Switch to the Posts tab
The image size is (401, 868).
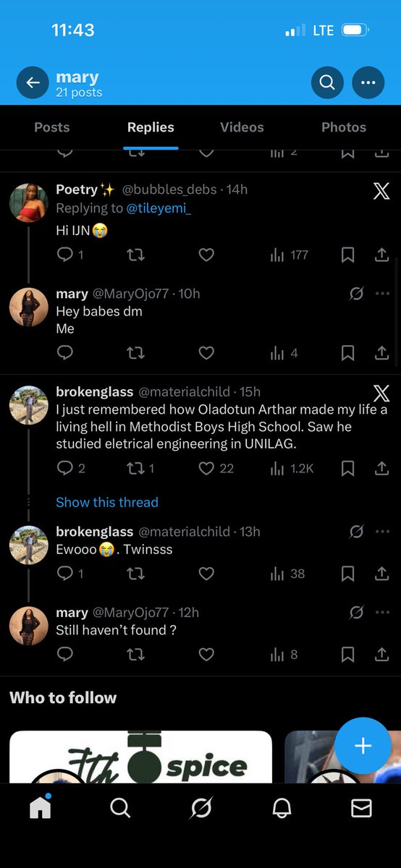coord(52,127)
